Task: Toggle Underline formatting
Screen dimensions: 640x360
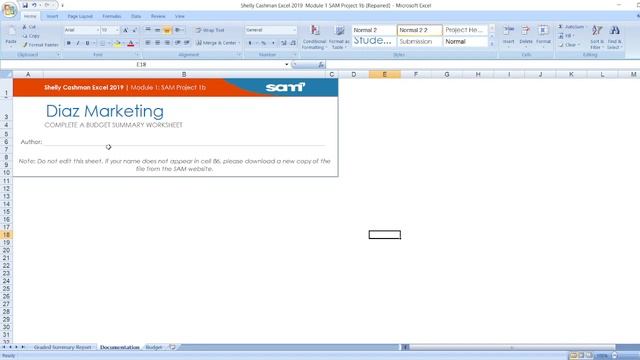Action: [87, 43]
